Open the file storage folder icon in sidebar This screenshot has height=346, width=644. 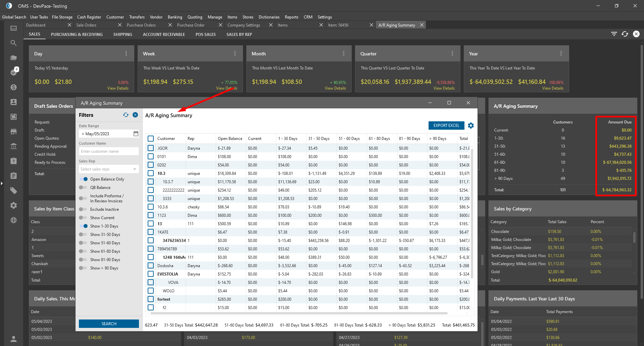[x=13, y=58]
